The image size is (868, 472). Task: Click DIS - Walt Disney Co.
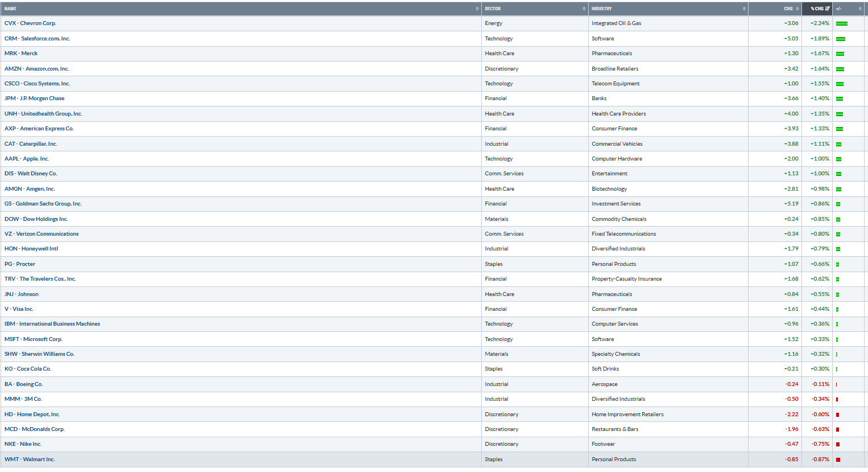[31, 174]
